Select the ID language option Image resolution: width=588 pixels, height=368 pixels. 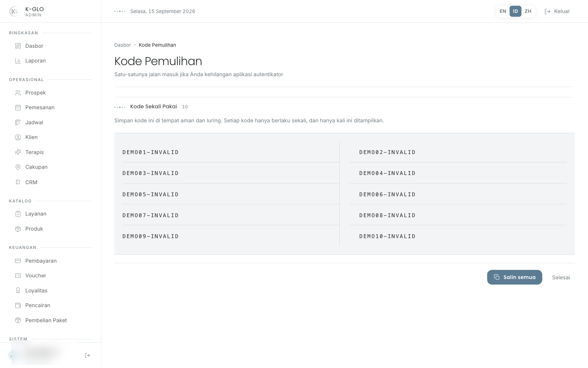[x=515, y=11]
